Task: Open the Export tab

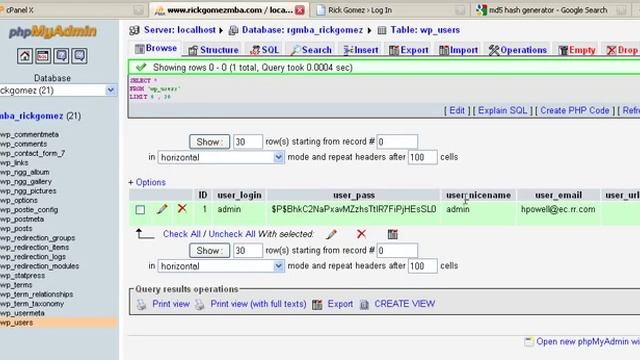Action: point(409,50)
